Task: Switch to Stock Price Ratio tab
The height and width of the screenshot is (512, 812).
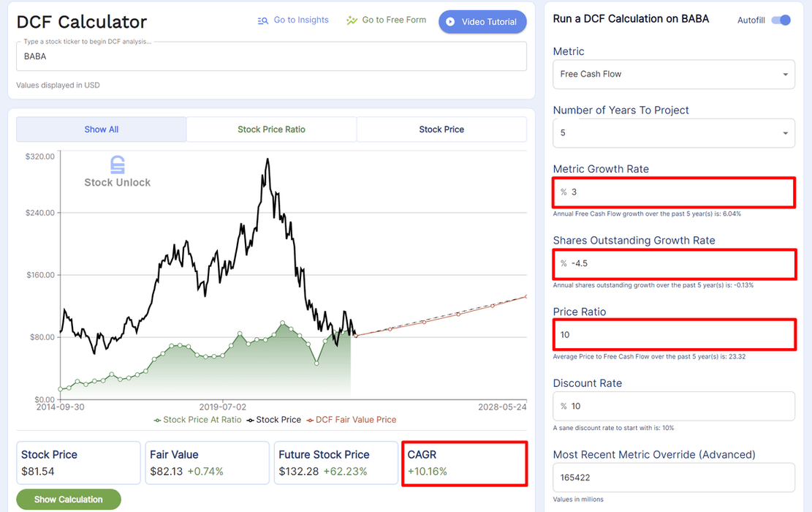Action: pyautogui.click(x=271, y=129)
